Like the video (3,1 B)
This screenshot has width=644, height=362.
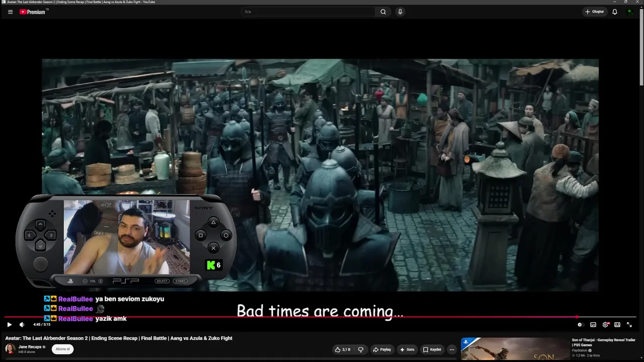343,349
